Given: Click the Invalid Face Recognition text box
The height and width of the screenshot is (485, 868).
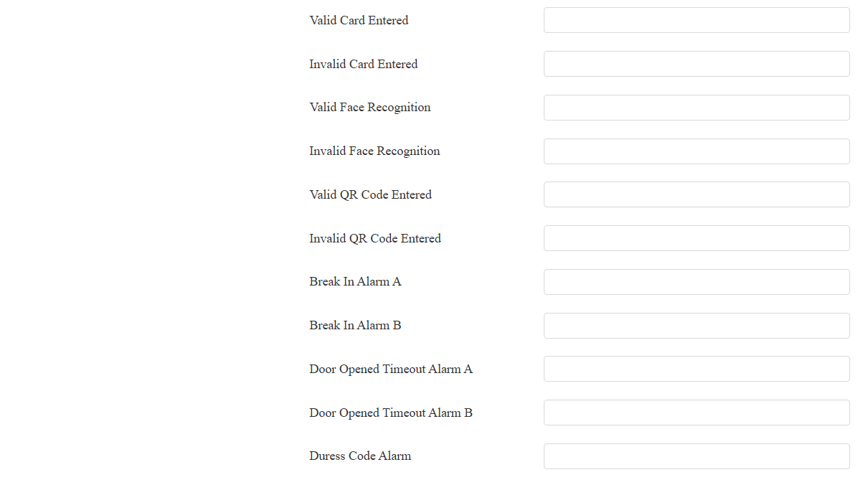Looking at the screenshot, I should coord(697,151).
